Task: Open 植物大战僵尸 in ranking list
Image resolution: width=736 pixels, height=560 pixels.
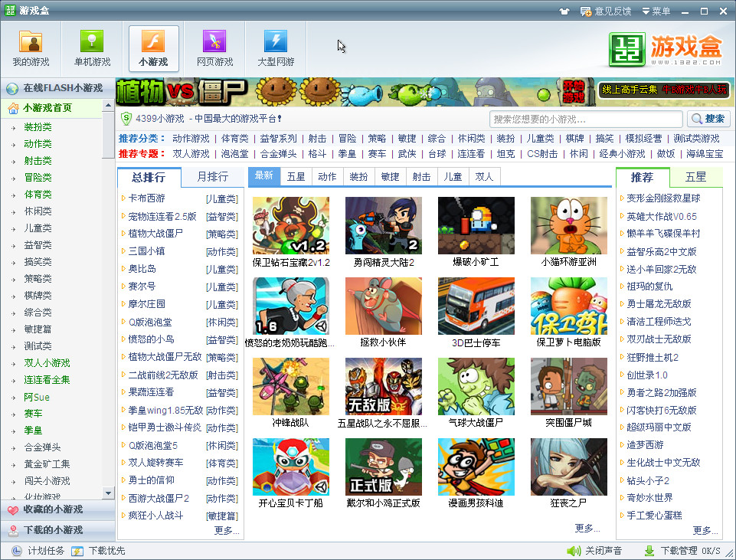Action: click(x=155, y=234)
